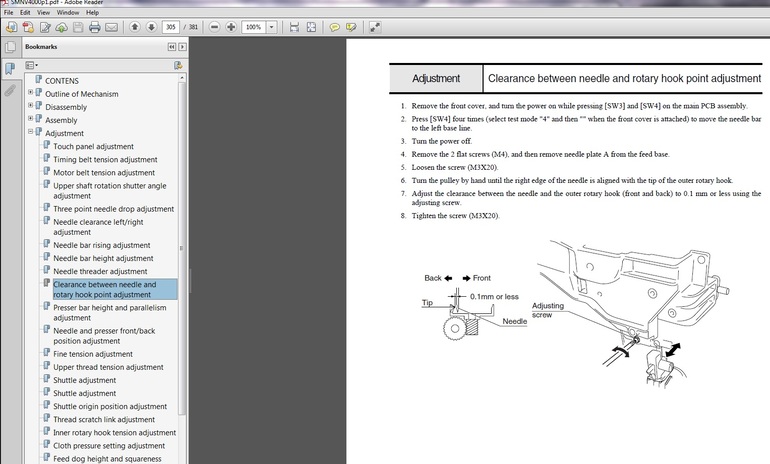The width and height of the screenshot is (770, 464).
Task: Open the Help menu
Action: click(x=92, y=12)
